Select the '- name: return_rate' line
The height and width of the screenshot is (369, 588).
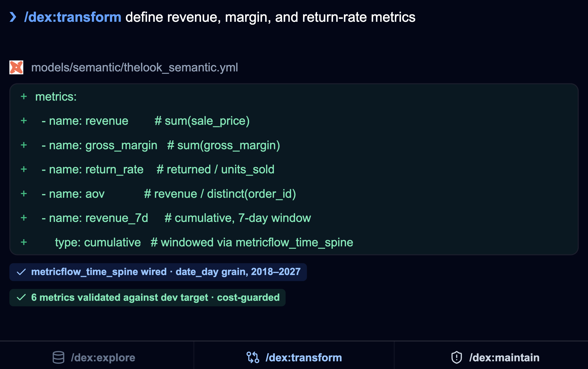[92, 170]
